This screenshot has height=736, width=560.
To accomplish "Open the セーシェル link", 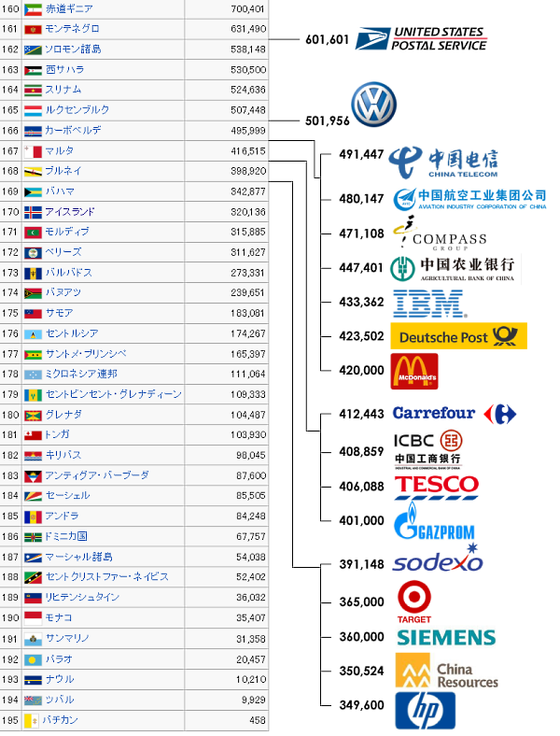I will pyautogui.click(x=67, y=496).
